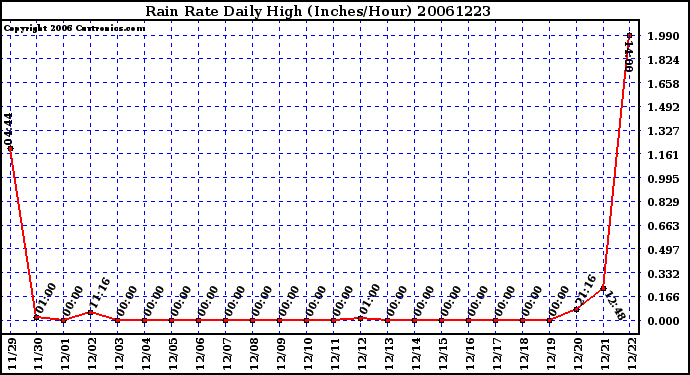Click the 04:44 time annotation
The height and width of the screenshot is (375, 690).
click(x=8, y=128)
